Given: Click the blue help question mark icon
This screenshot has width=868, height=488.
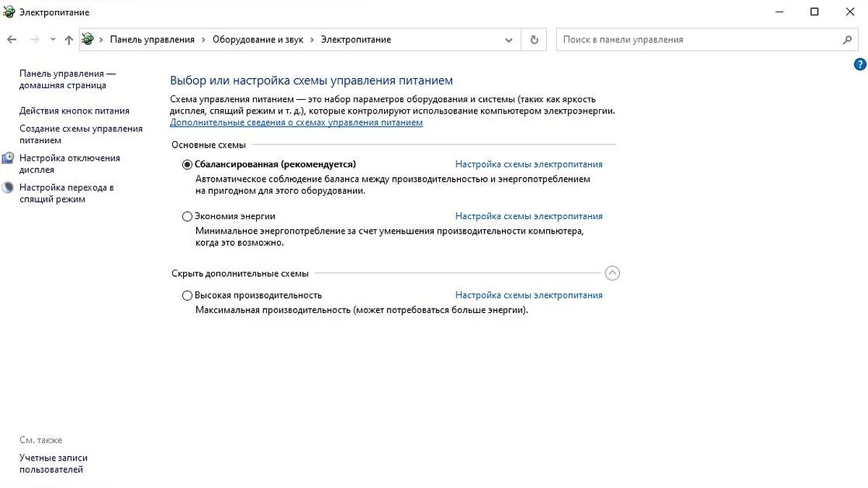Looking at the screenshot, I should pyautogui.click(x=860, y=65).
